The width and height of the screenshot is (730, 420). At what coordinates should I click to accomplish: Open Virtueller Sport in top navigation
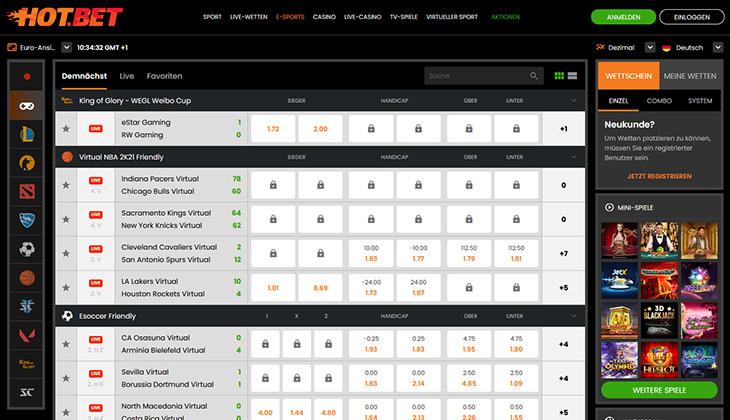click(452, 17)
